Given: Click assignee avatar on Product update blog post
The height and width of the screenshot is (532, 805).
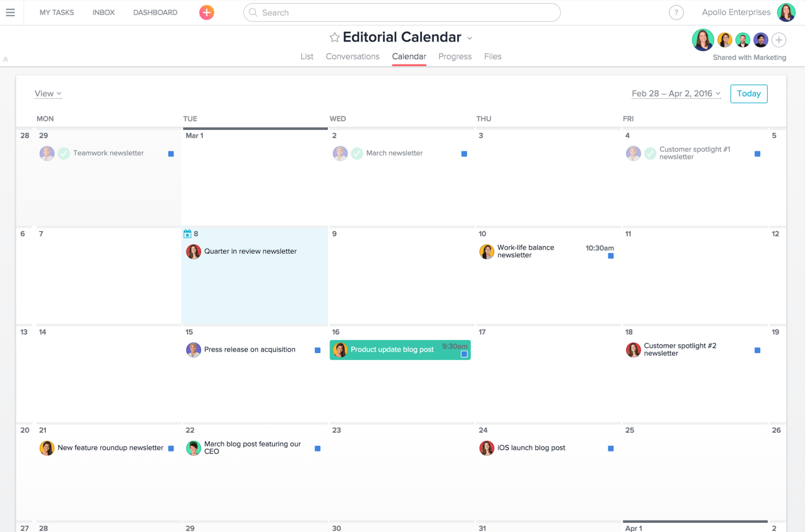Looking at the screenshot, I should pos(340,350).
